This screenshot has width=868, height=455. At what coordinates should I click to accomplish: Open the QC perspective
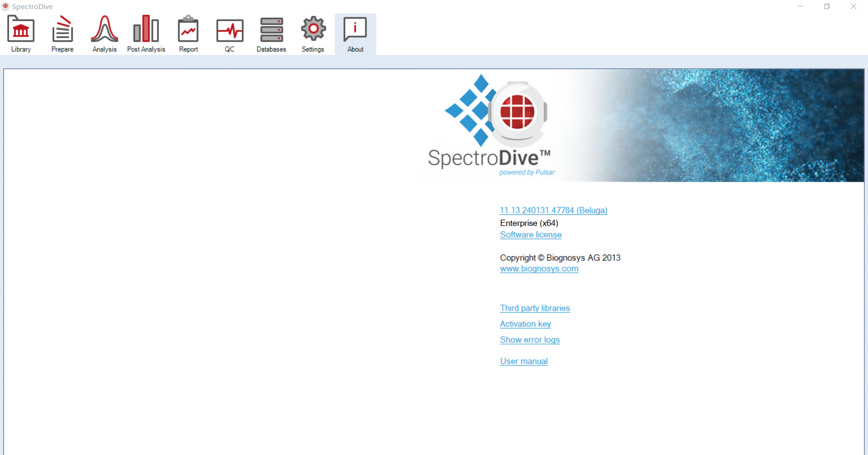pyautogui.click(x=230, y=34)
